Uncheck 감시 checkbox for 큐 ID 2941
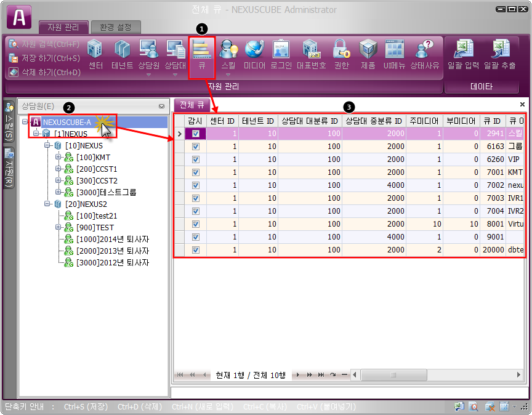This screenshot has width=532, height=415. [x=196, y=134]
